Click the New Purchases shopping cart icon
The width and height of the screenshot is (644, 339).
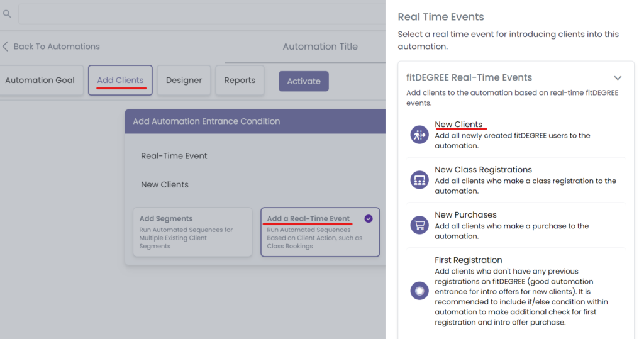point(419,225)
